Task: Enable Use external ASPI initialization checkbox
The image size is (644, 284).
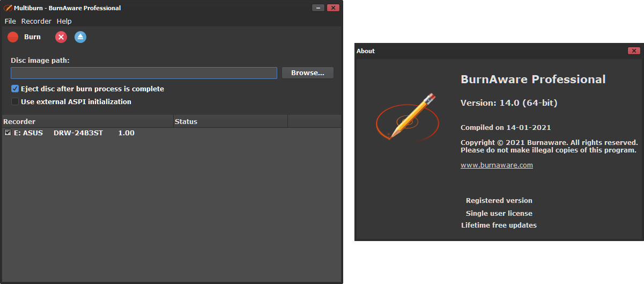Action: tap(15, 101)
